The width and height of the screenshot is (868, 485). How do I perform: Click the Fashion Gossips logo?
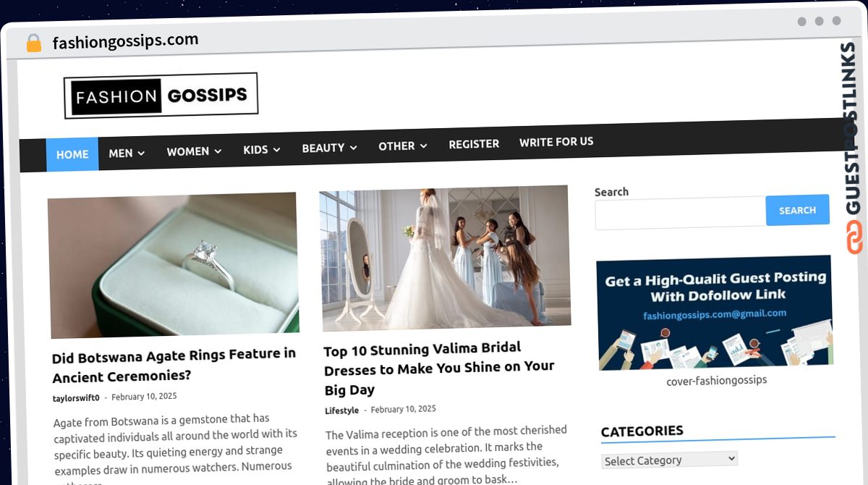(160, 94)
